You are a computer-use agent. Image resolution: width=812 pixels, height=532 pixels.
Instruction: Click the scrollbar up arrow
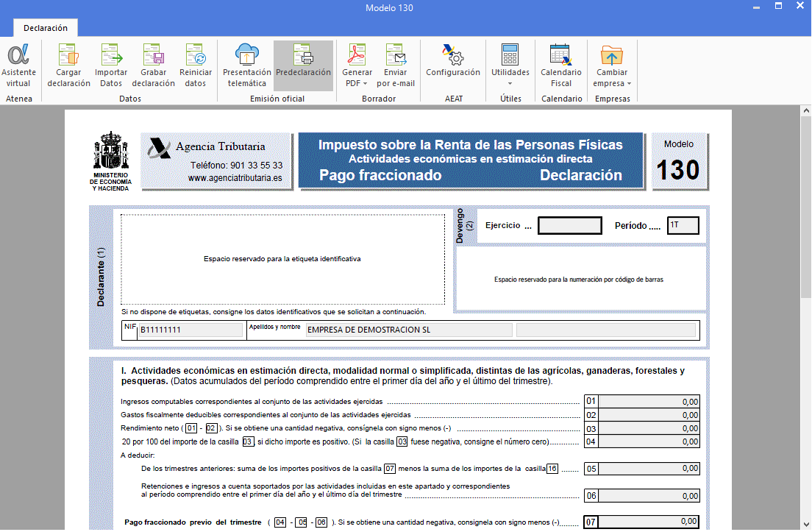[x=806, y=110]
